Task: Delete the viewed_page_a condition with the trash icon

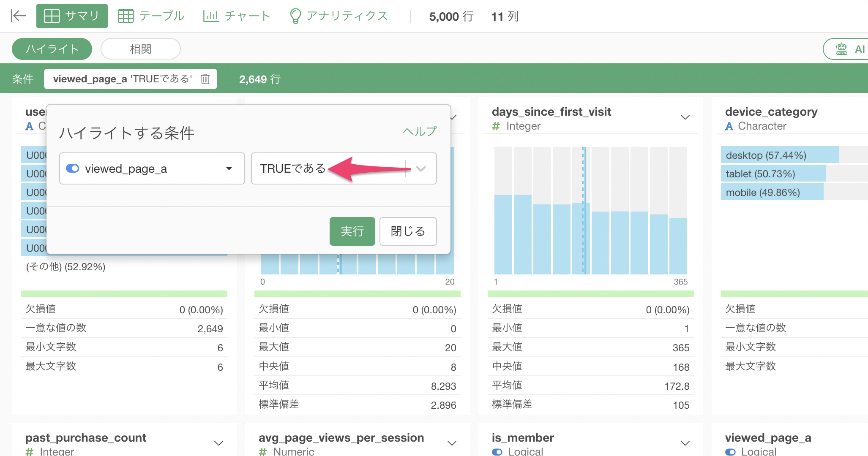Action: 205,79
